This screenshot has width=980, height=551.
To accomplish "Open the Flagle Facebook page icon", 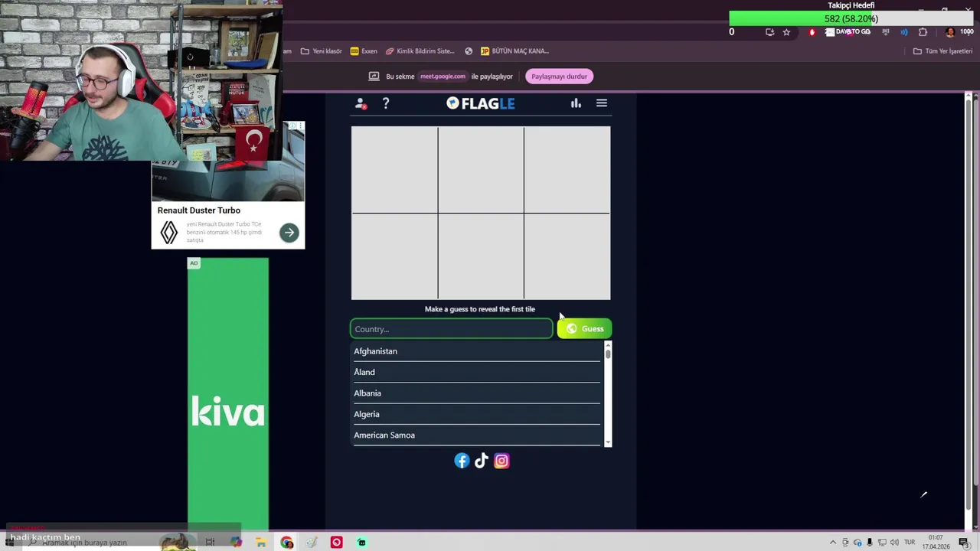I will (462, 461).
